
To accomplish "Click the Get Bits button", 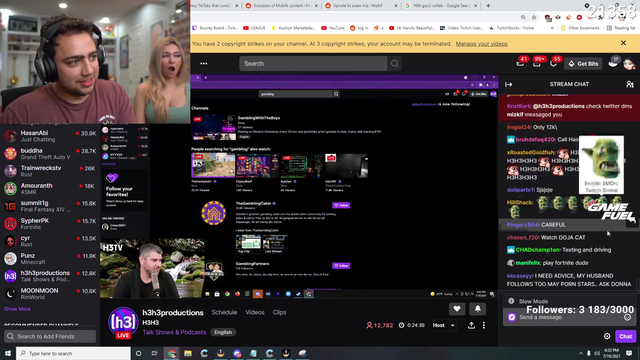I will point(583,64).
